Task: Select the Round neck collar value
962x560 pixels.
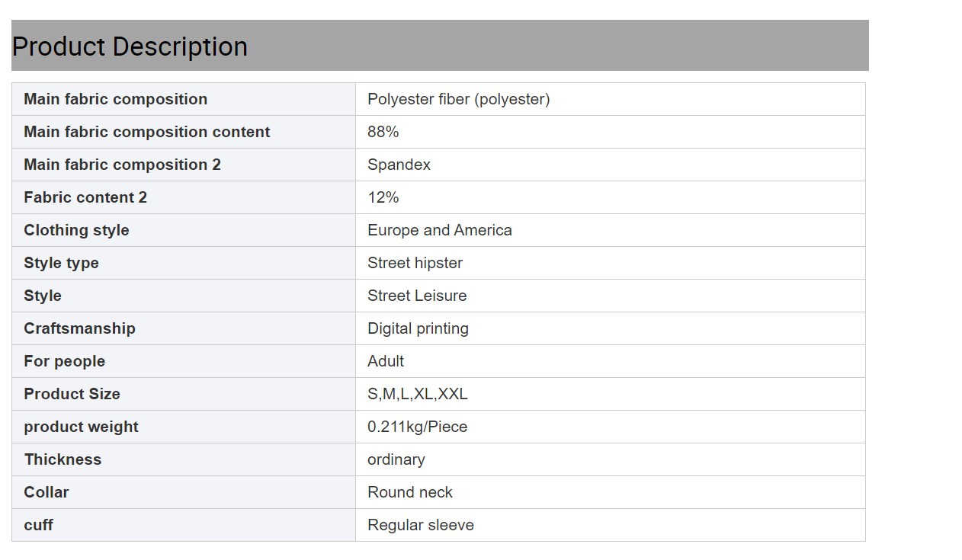Action: pos(409,492)
